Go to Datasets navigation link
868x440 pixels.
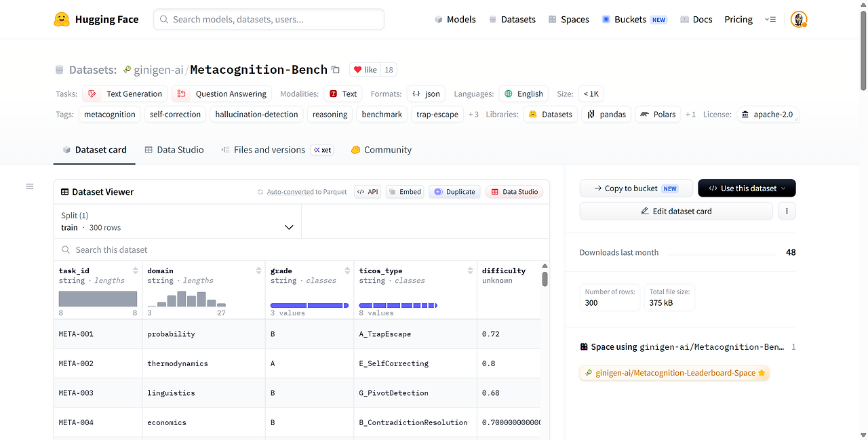tap(512, 20)
